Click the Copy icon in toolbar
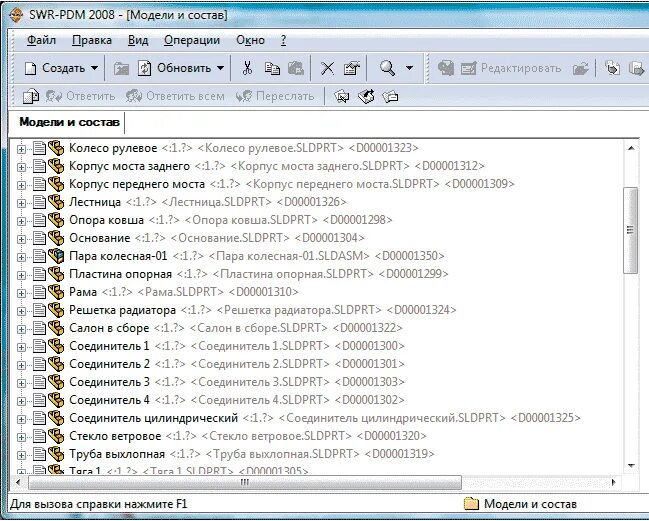This screenshot has height=521, width=649. coord(272,68)
